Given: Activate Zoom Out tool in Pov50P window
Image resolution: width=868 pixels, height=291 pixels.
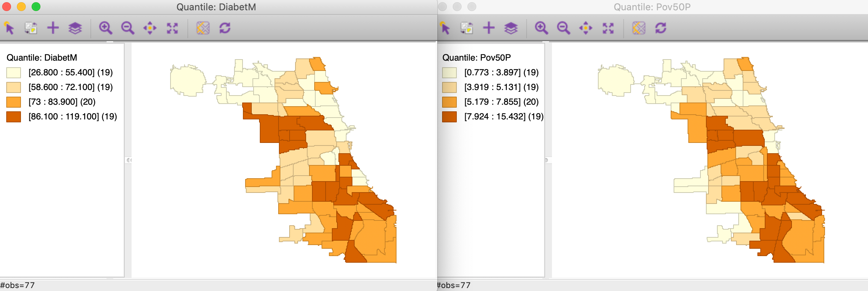Looking at the screenshot, I should 563,28.
